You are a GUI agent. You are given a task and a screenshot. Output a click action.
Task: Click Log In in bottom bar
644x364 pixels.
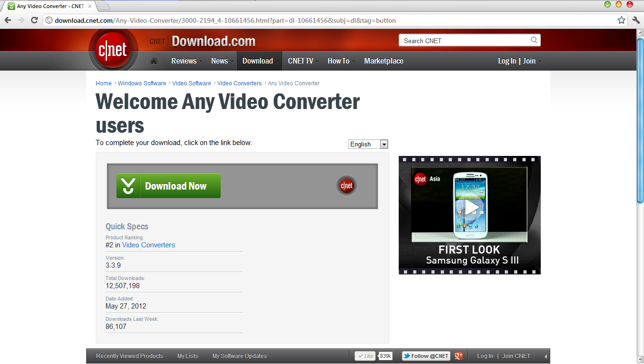point(485,356)
